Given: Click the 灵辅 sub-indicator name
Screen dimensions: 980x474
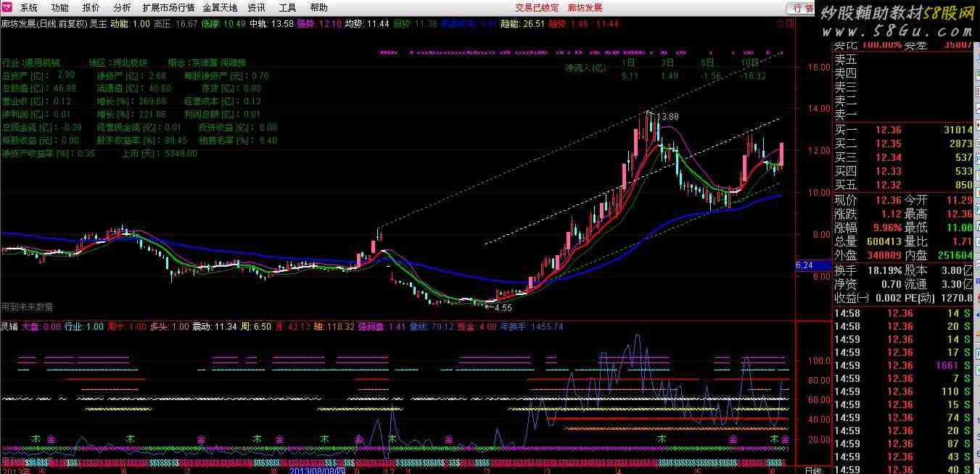Looking at the screenshot, I should [x=9, y=327].
